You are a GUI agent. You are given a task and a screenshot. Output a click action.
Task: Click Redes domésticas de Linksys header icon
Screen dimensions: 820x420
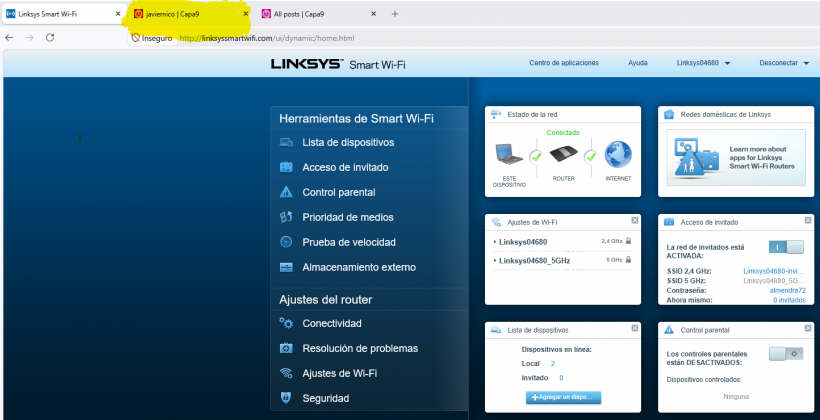coord(669,114)
